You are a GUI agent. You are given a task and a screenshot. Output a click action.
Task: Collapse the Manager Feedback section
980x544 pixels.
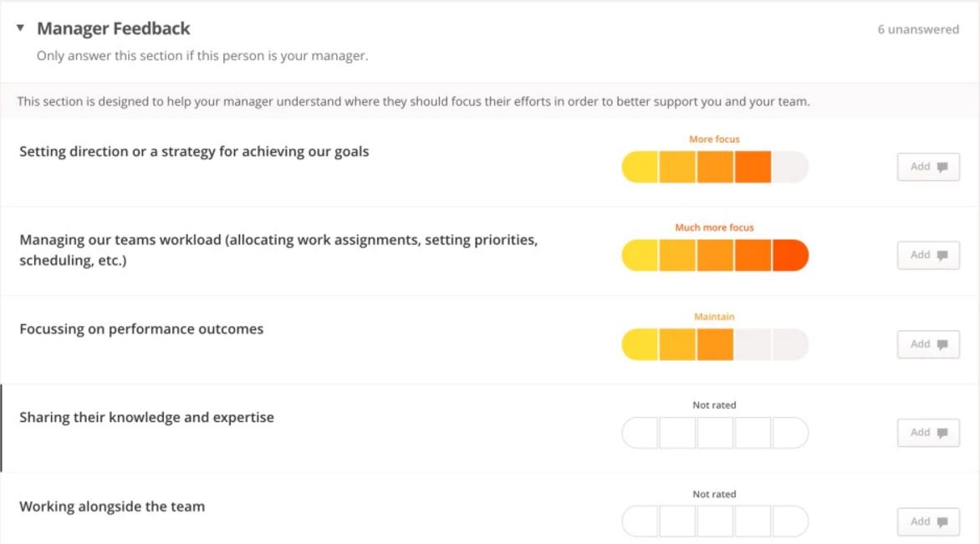tap(20, 28)
